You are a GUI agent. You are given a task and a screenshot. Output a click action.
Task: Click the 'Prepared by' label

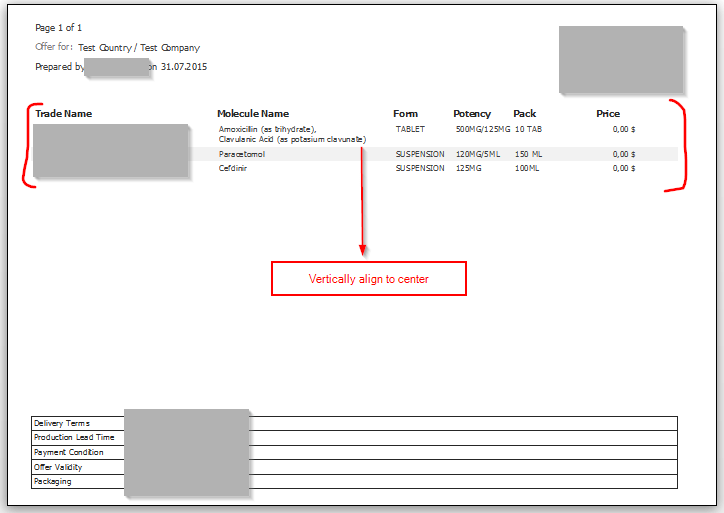click(x=60, y=67)
